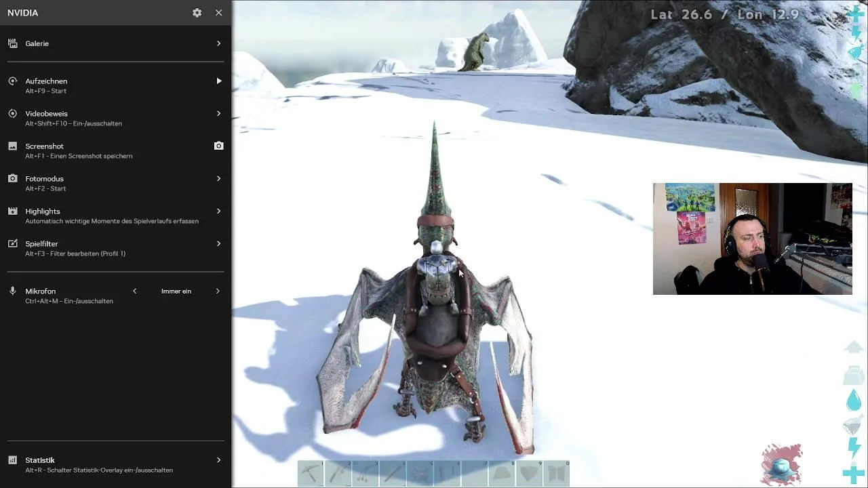
Task: Select hotbar slot 2 hatchet
Action: click(x=338, y=474)
